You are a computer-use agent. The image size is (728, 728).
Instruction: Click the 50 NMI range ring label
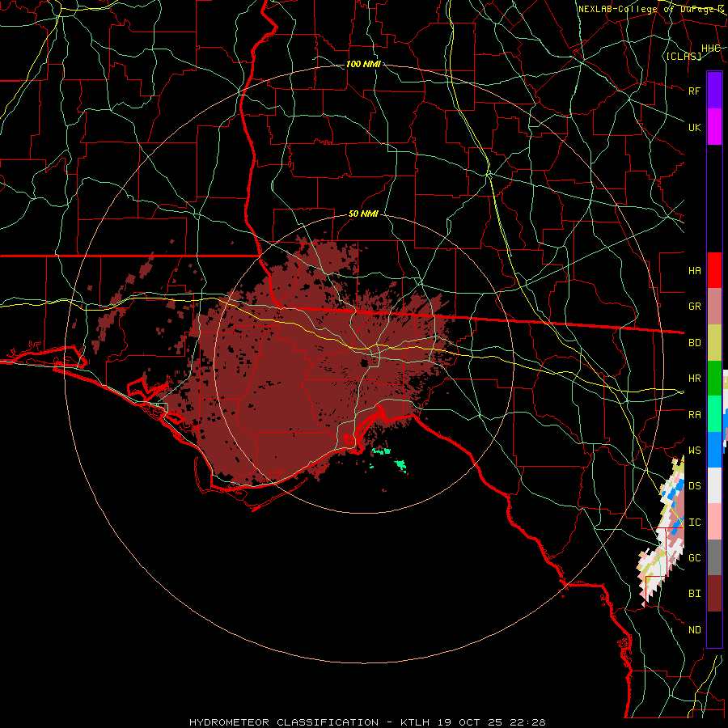click(x=363, y=214)
